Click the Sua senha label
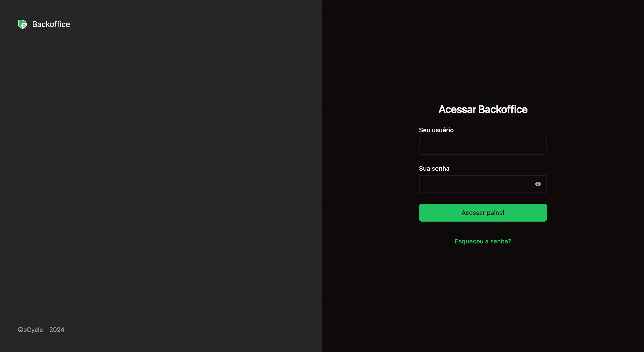 [434, 168]
